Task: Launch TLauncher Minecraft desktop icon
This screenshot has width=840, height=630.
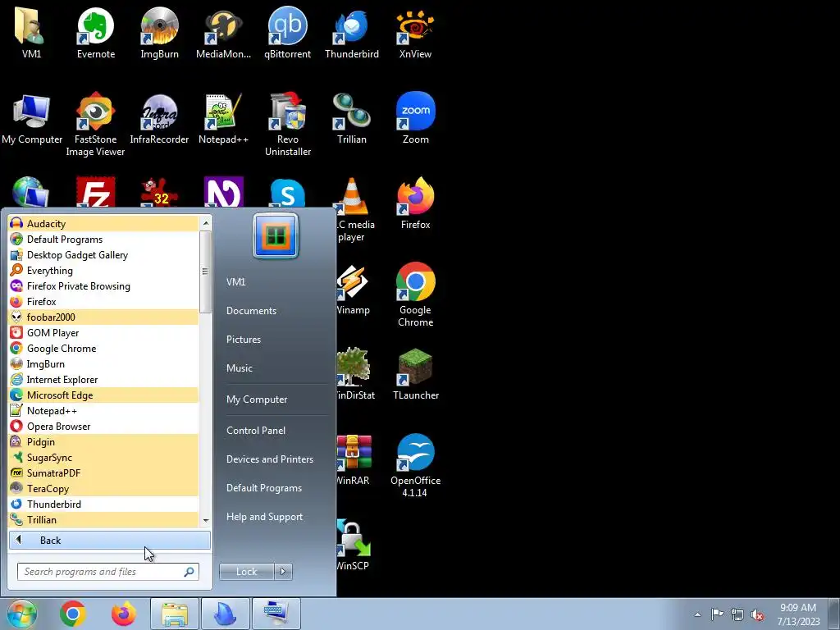Action: [415, 374]
